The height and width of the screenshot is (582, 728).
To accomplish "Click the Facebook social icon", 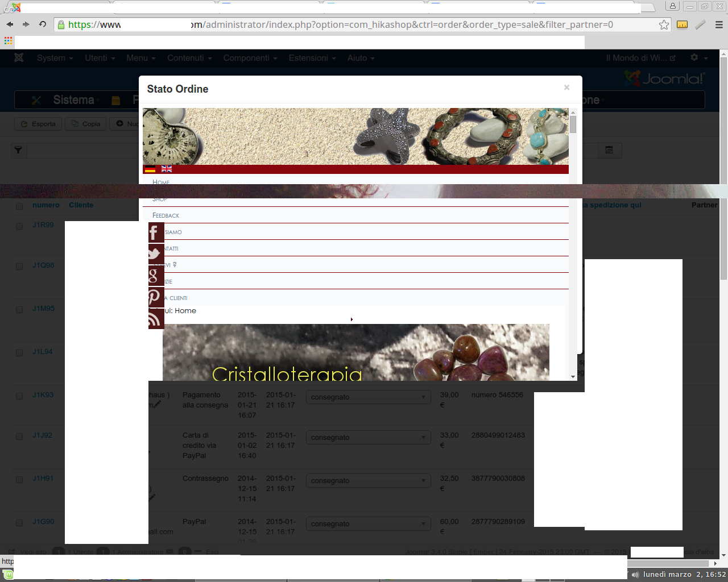I will pos(156,232).
